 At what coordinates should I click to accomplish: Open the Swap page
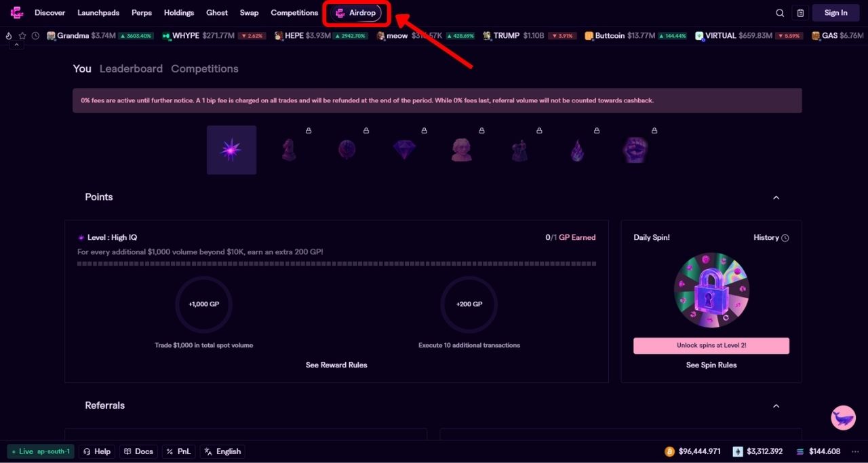249,13
